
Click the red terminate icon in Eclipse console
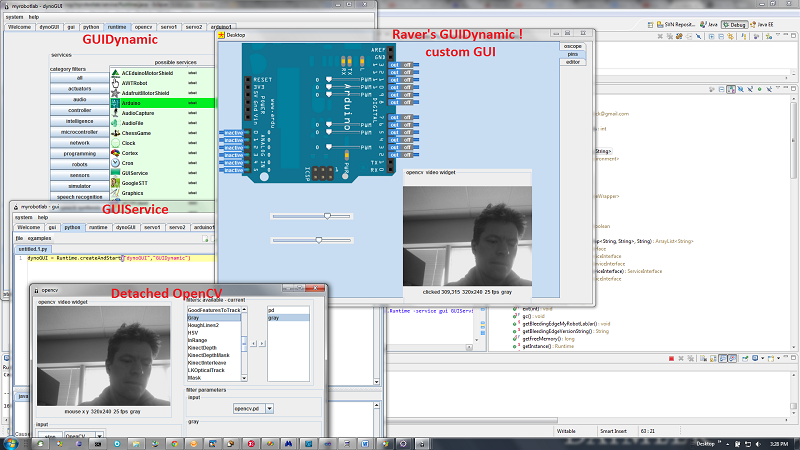tap(671, 359)
